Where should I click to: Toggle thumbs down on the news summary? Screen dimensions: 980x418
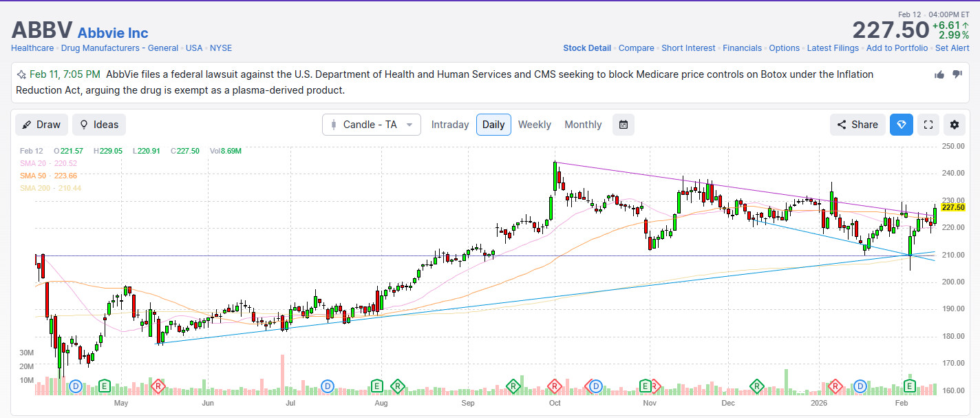[x=957, y=74]
